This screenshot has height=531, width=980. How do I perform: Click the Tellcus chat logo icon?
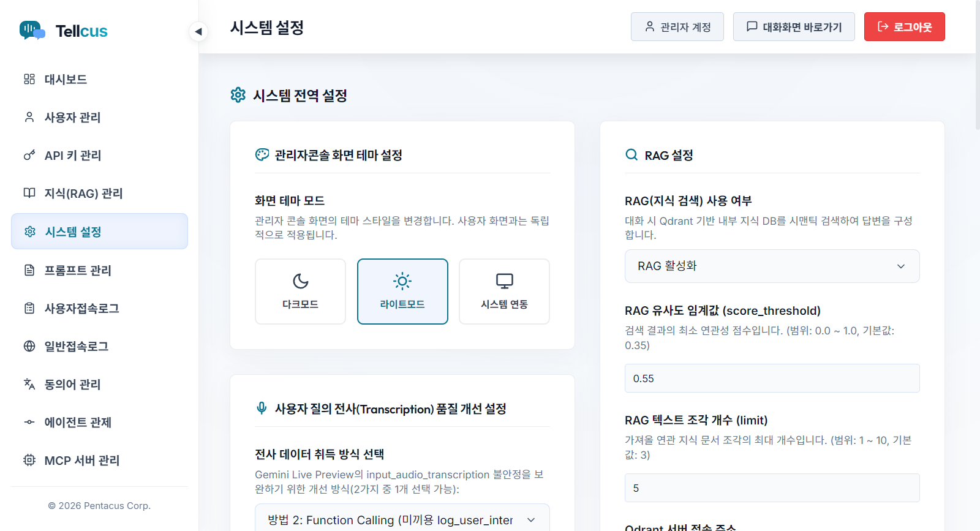click(32, 30)
